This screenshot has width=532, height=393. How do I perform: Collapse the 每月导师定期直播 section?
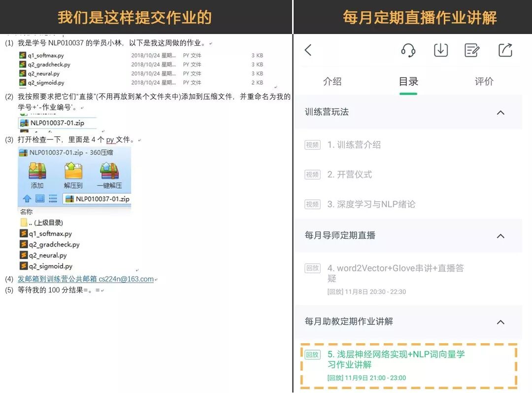500,236
